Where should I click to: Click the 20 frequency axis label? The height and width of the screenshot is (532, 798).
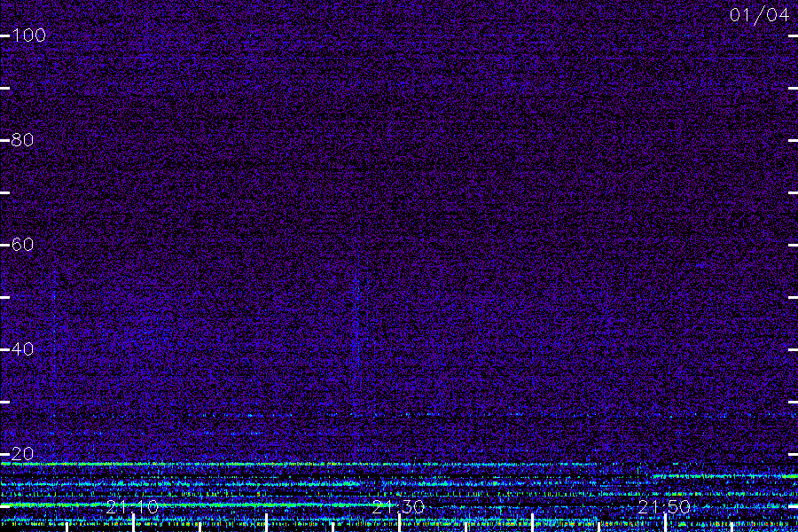click(x=22, y=453)
